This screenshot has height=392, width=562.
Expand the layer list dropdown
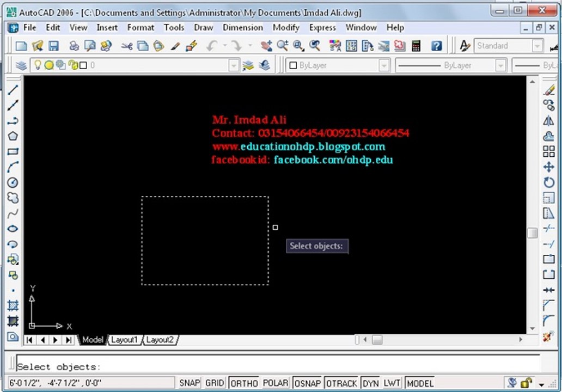point(233,65)
